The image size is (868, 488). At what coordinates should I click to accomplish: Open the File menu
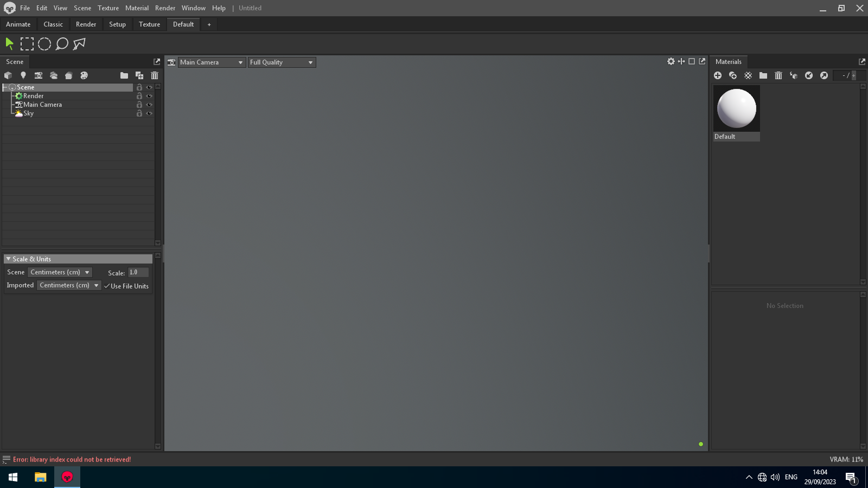(x=25, y=8)
